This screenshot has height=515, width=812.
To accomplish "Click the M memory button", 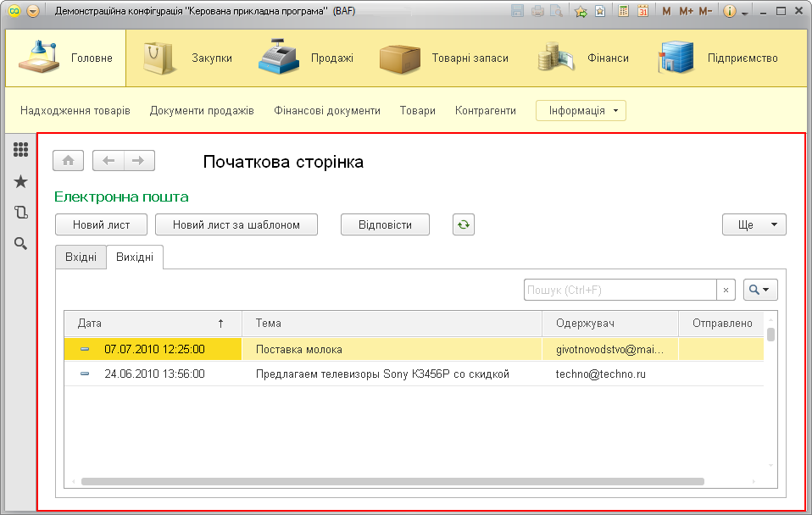I will tap(666, 11).
